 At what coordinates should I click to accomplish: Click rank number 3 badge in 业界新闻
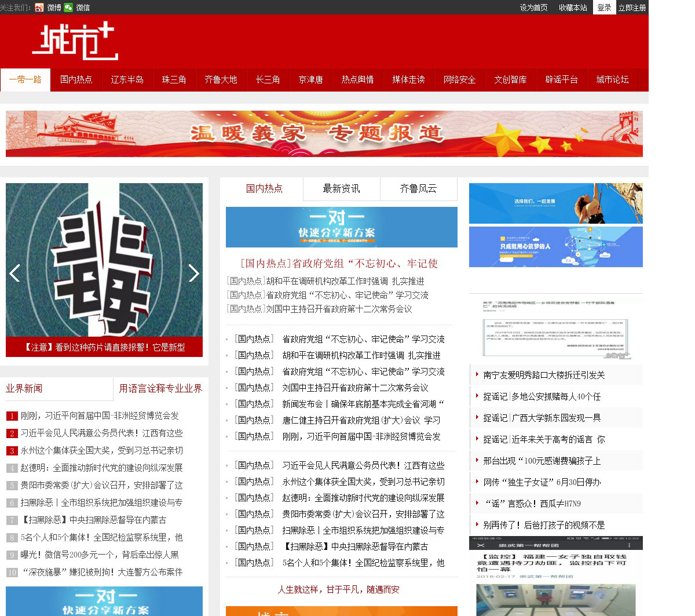click(x=12, y=451)
